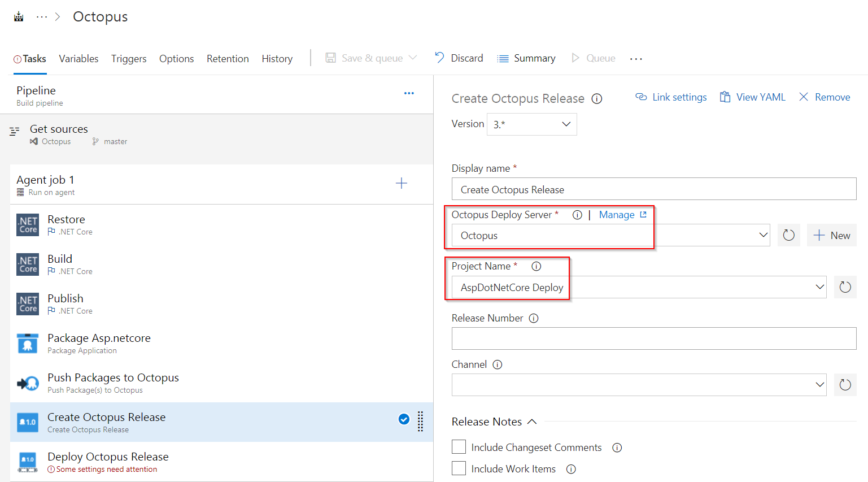Enable Include Work Items checkbox

pos(459,468)
